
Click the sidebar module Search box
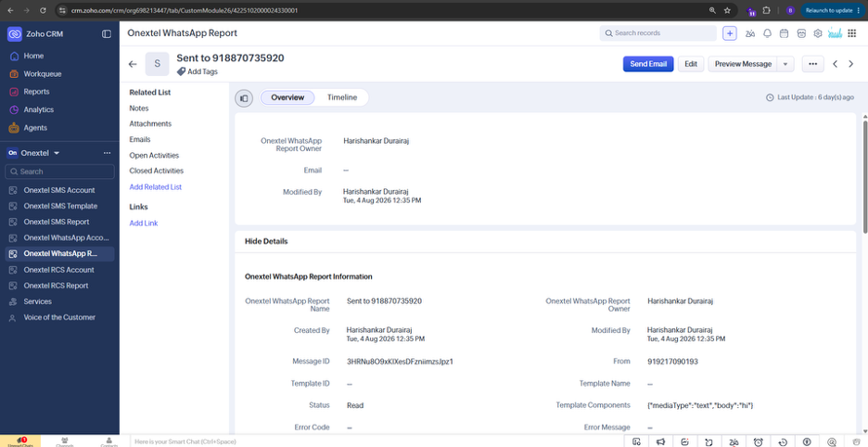pos(59,172)
